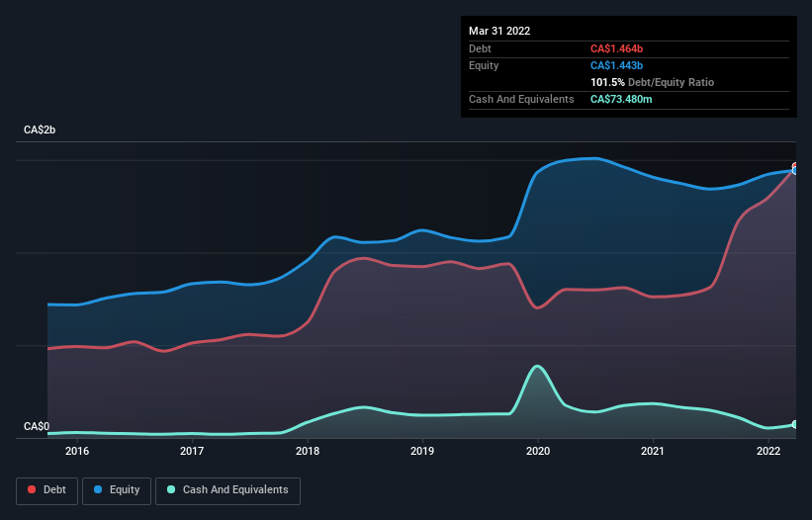Toggle the Debt legend button
812x520 pixels.
(x=46, y=490)
